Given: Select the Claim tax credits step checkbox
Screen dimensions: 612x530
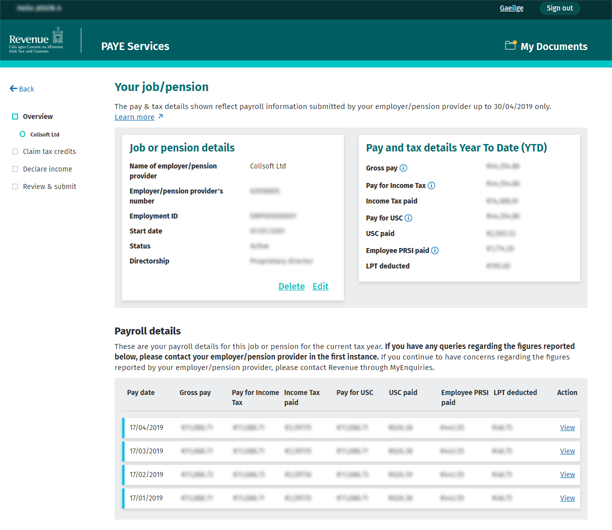Looking at the screenshot, I should coord(15,152).
